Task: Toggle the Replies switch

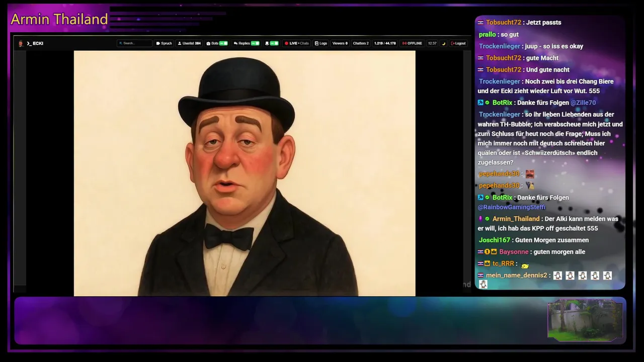Action: (x=255, y=43)
